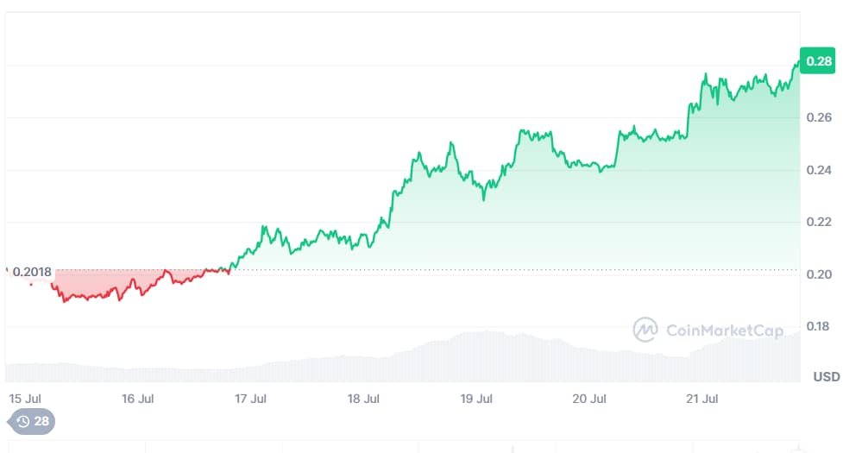
Task: Click the 0.18 price axis label
Action: [x=820, y=326]
